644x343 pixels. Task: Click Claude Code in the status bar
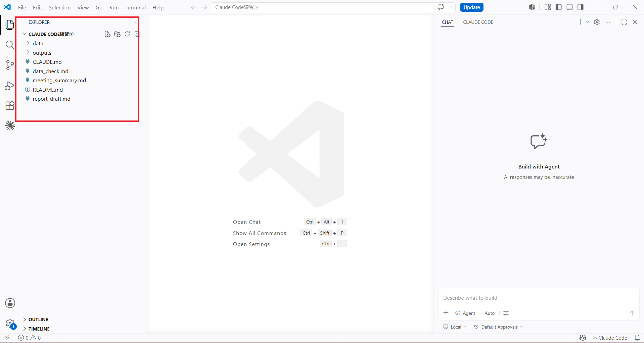tap(610, 338)
